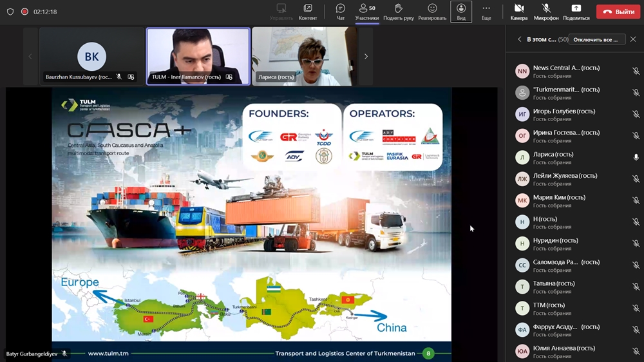Click mute icon for ТТМ
The image size is (644, 362).
point(636,309)
